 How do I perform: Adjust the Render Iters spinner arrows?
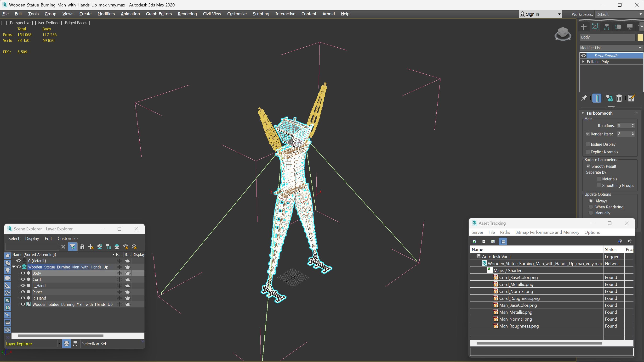pos(633,134)
